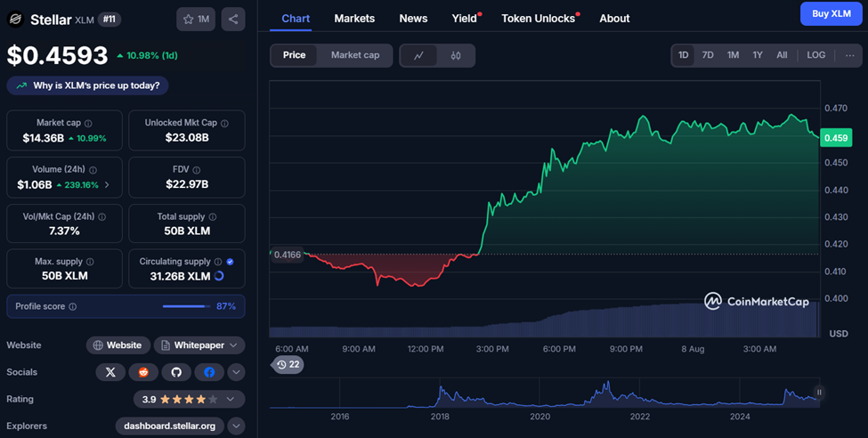This screenshot has width=868, height=438.
Task: Select 1M time range
Action: (x=733, y=55)
